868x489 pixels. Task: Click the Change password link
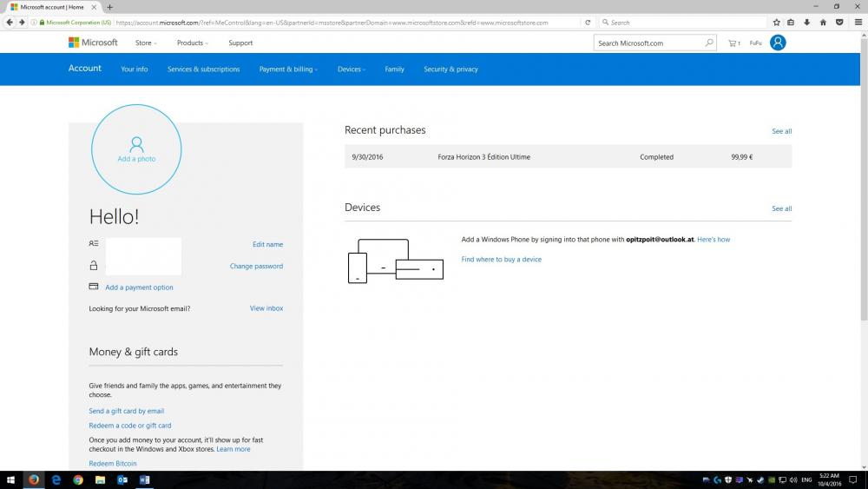click(256, 267)
